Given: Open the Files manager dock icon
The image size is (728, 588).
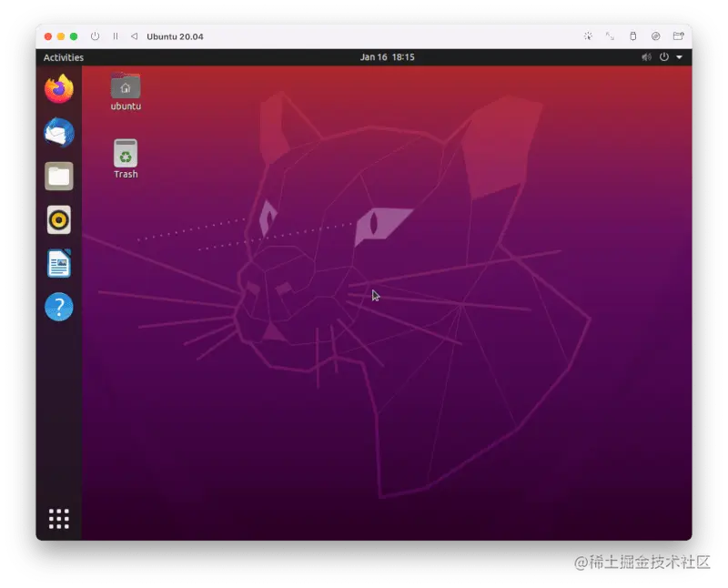Looking at the screenshot, I should pos(59,176).
